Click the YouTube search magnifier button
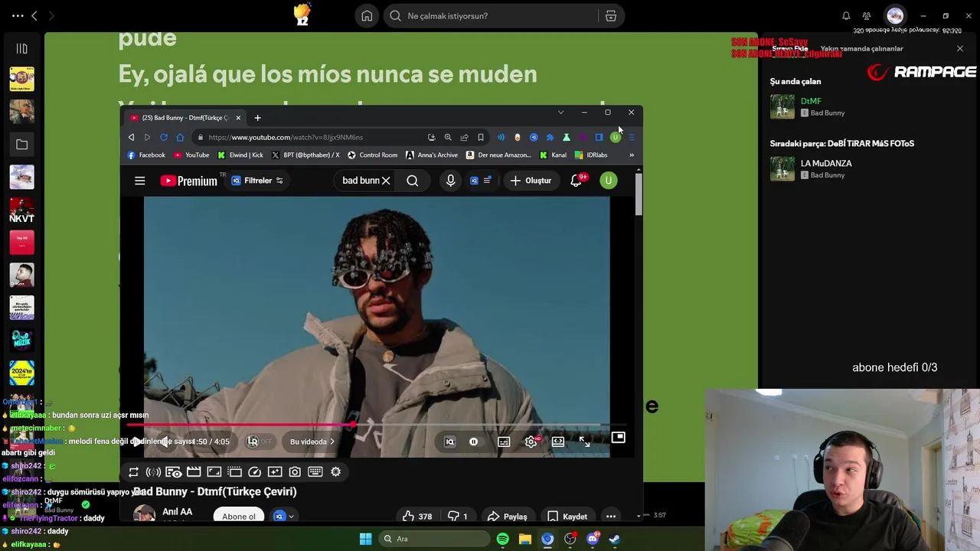Image resolution: width=980 pixels, height=551 pixels. pos(413,181)
